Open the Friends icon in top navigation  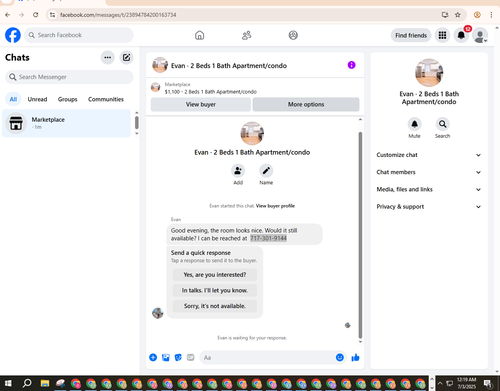pyautogui.click(x=246, y=35)
